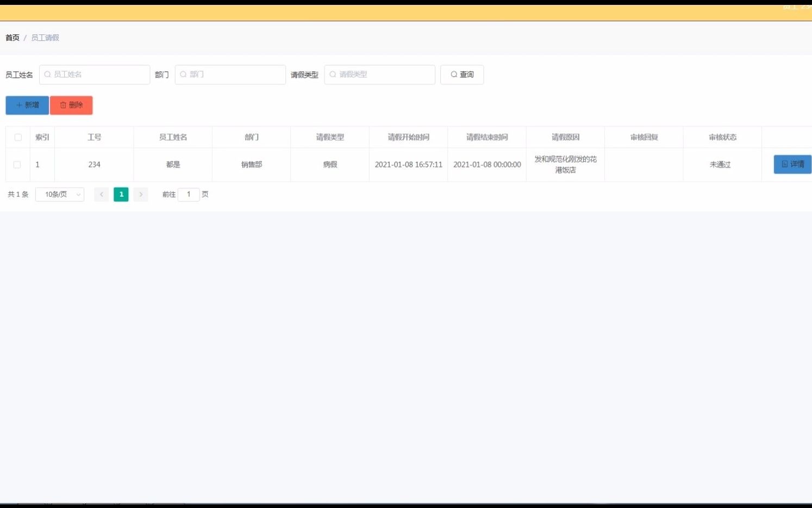Image resolution: width=812 pixels, height=508 pixels.
Task: Focus the 员工姓名 search input
Action: (95, 75)
